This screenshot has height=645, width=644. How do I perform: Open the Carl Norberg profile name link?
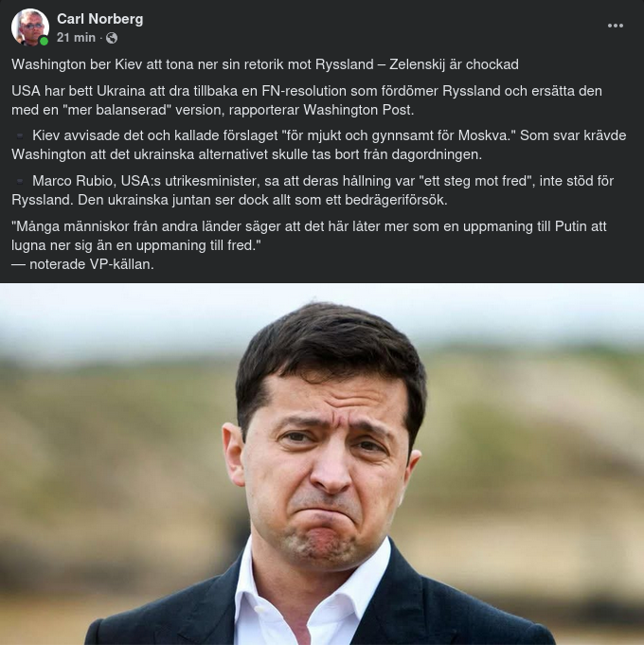click(x=100, y=19)
